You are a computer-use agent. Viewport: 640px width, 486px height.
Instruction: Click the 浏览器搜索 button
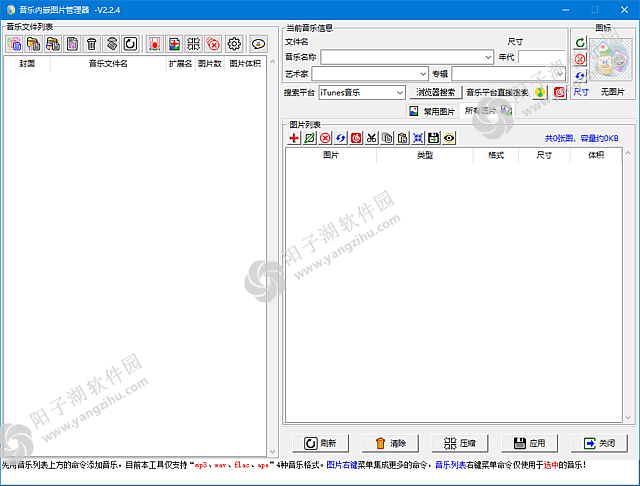(436, 92)
